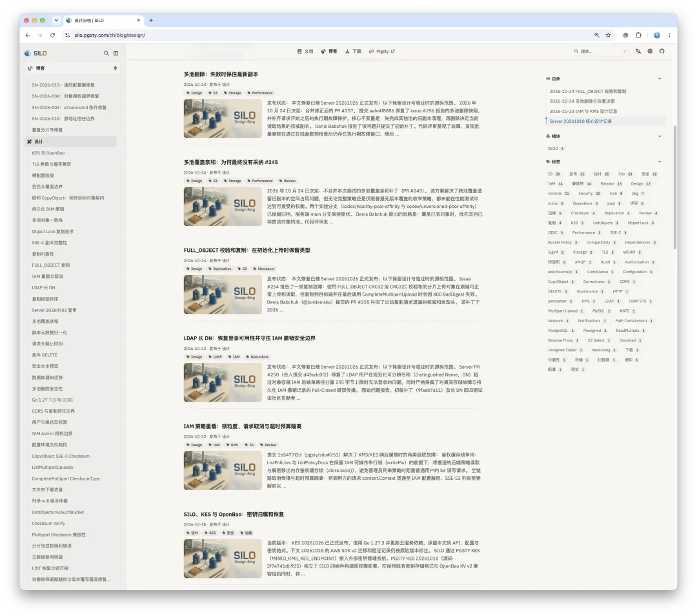The width and height of the screenshot is (697, 616).
Task: Open article 多池删除：失败时保住最新副本
Action: (221, 74)
